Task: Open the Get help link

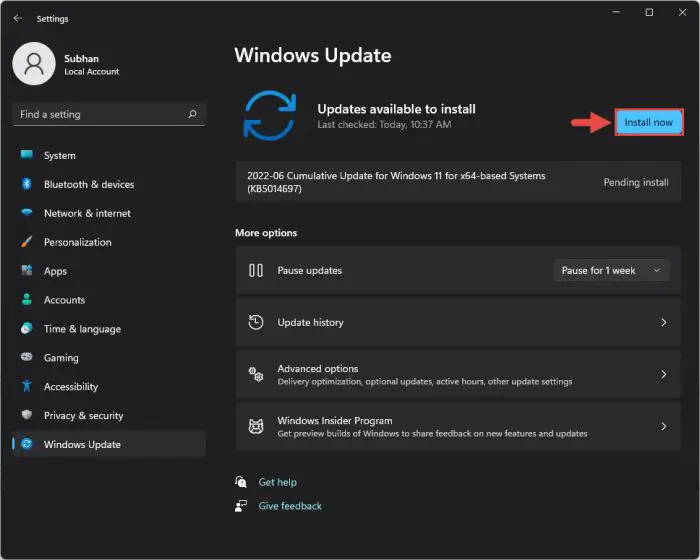Action: [x=279, y=482]
